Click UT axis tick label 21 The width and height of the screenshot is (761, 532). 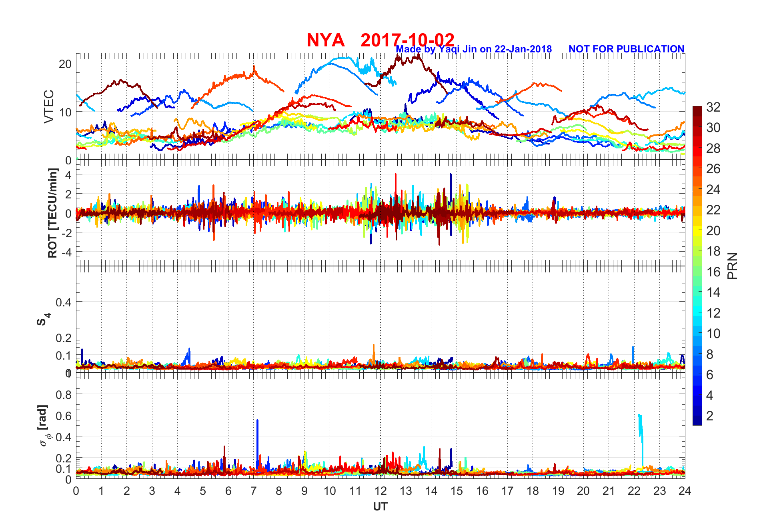pyautogui.click(x=609, y=491)
